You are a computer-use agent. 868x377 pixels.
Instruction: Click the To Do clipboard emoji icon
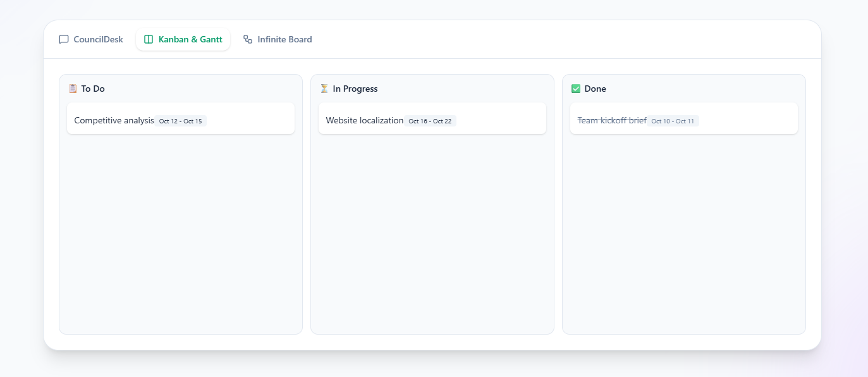(x=73, y=89)
